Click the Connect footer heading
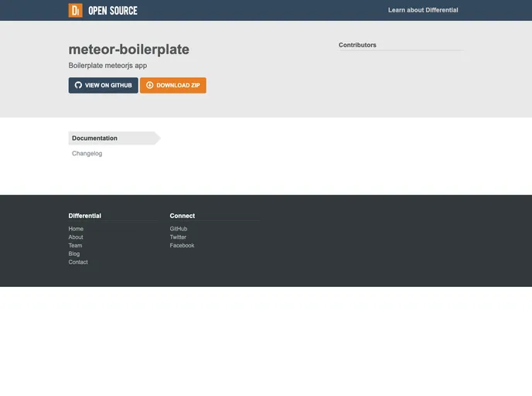 coord(182,216)
